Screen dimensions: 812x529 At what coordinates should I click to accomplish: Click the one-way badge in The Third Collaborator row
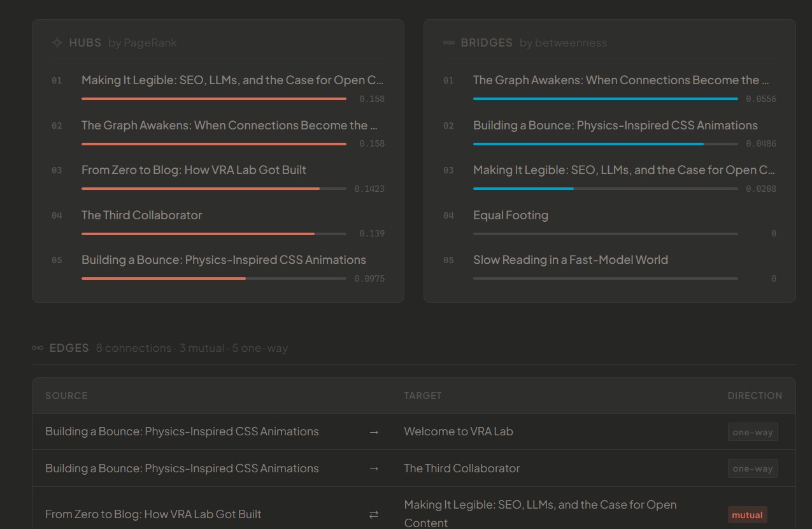pyautogui.click(x=753, y=468)
